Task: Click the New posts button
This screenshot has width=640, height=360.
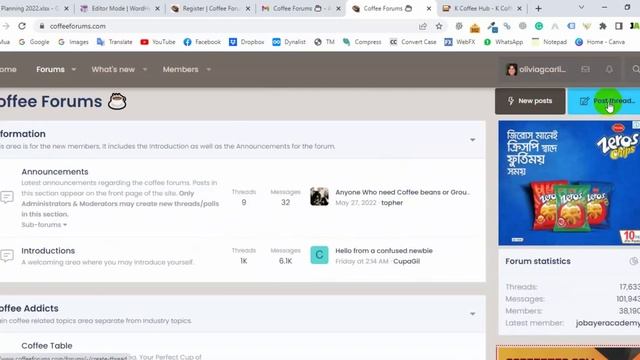Action: click(x=530, y=101)
